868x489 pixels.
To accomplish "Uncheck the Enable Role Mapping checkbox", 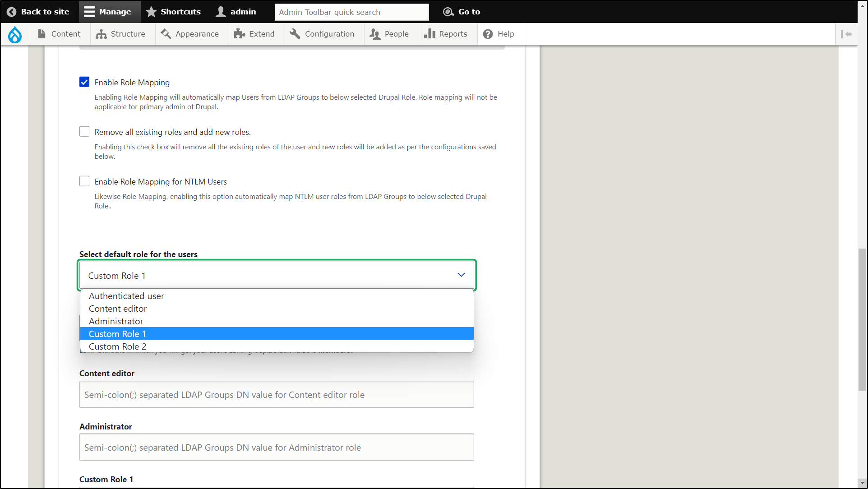I will click(x=84, y=82).
